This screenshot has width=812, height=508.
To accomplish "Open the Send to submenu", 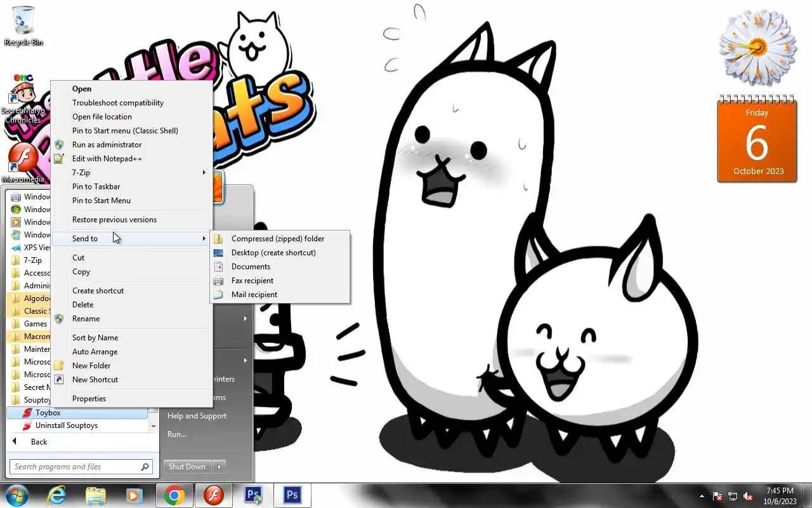I will [x=131, y=239].
